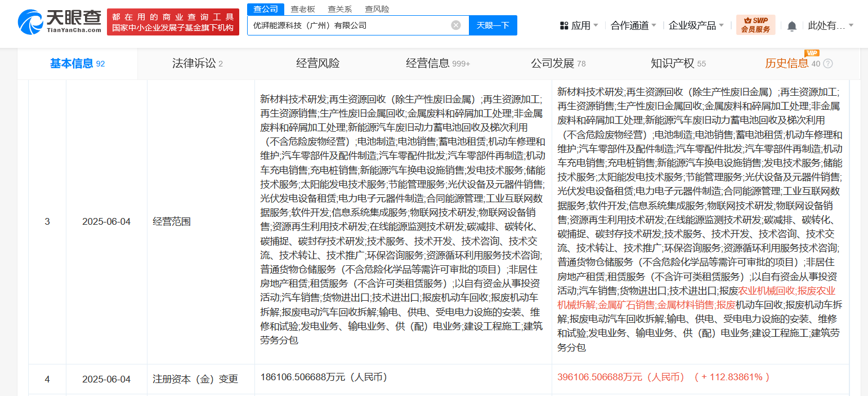Select the 查老板 search tab
This screenshot has height=396, width=868.
(x=303, y=9)
